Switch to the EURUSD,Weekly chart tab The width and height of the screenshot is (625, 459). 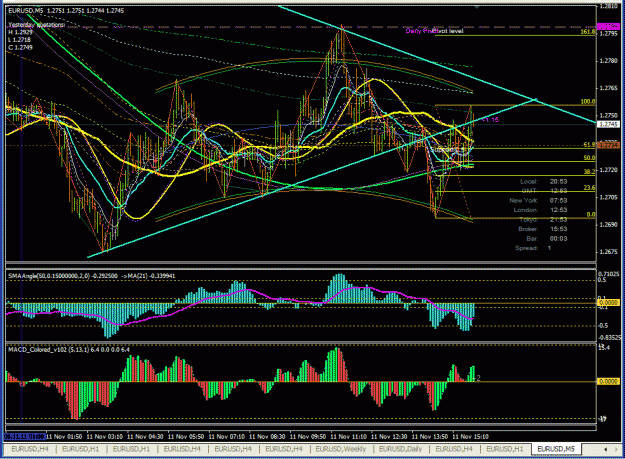tap(341, 449)
